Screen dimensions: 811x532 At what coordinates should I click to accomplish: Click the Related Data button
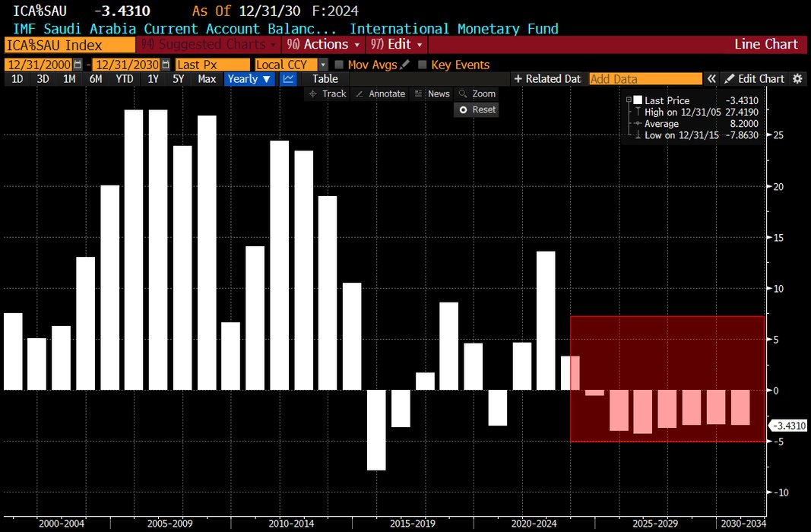coord(546,79)
